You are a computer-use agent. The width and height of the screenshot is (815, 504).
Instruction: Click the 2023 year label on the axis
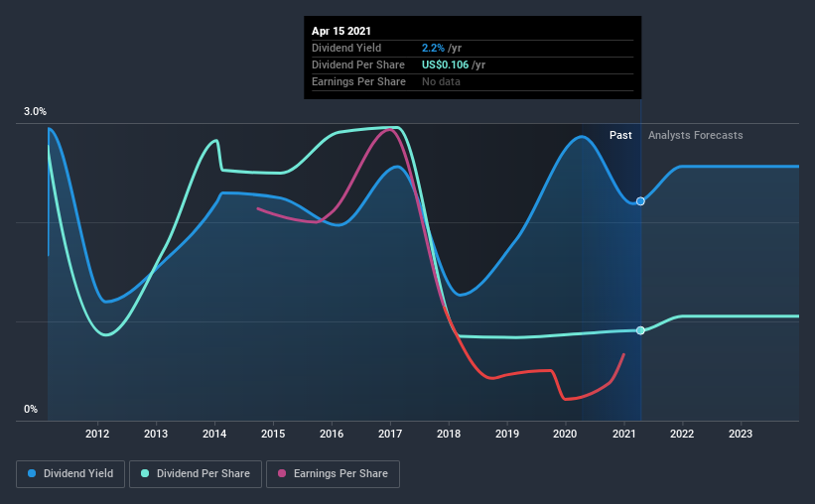point(741,434)
